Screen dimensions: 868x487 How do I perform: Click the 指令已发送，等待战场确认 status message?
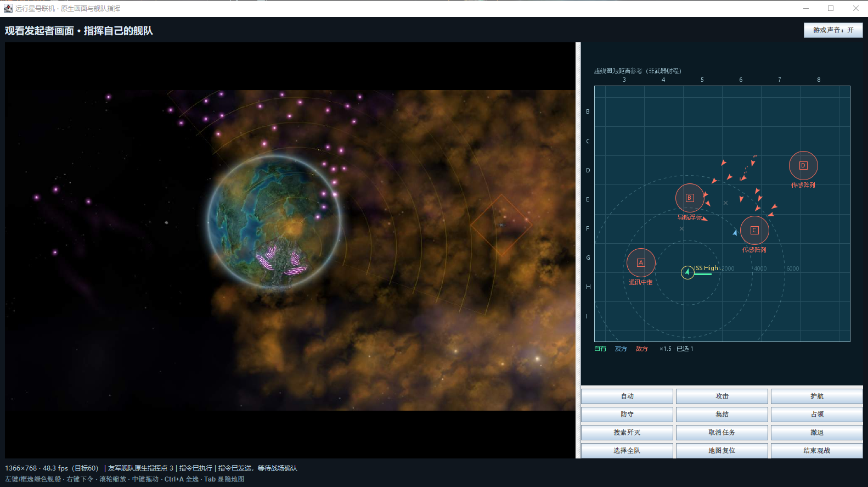258,468
